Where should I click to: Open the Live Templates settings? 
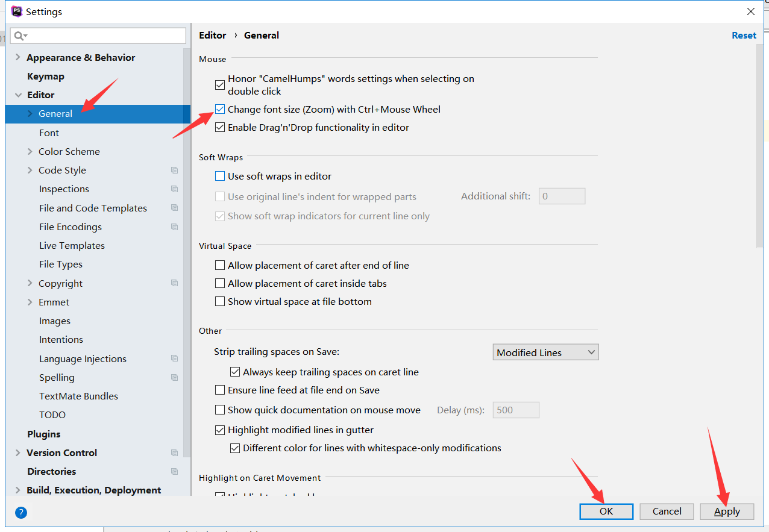[72, 246]
